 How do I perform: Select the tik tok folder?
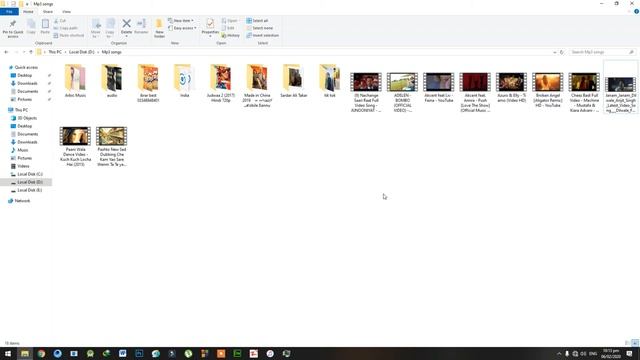click(330, 81)
